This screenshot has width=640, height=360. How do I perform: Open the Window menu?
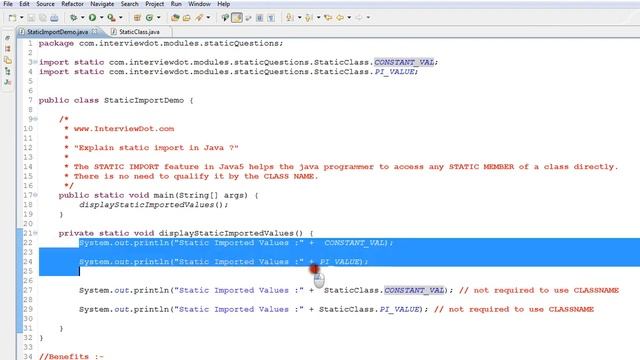click(199, 4)
